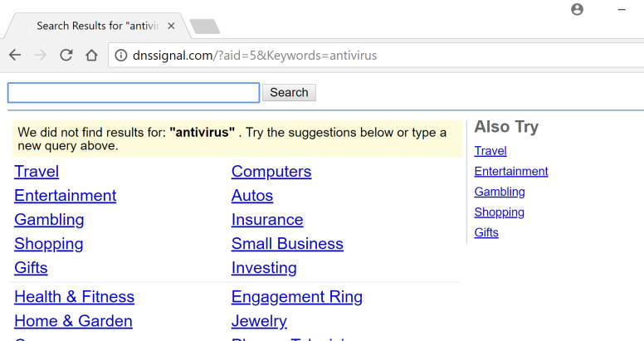Focus the page search text box
644x341 pixels.
[134, 92]
